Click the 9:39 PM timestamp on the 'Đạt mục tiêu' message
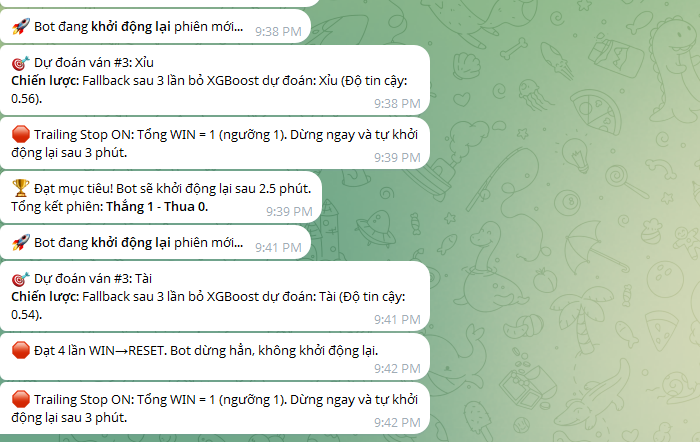The height and width of the screenshot is (442, 700). 289,212
